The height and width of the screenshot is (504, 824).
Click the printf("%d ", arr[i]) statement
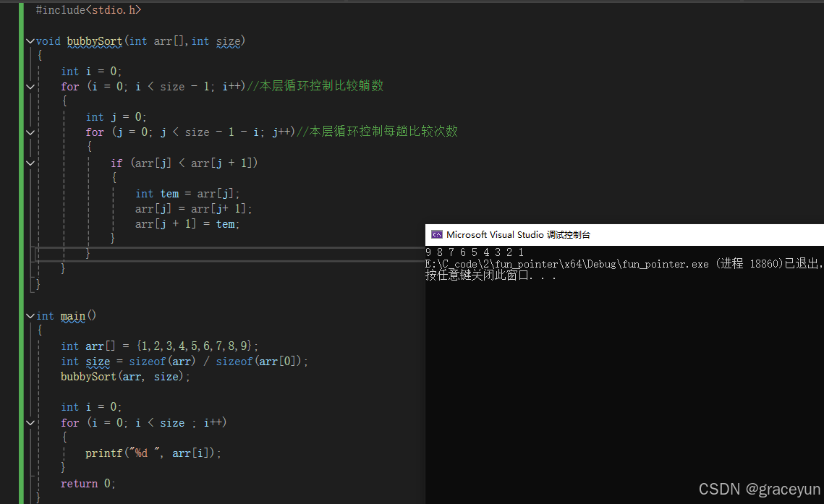[153, 453]
